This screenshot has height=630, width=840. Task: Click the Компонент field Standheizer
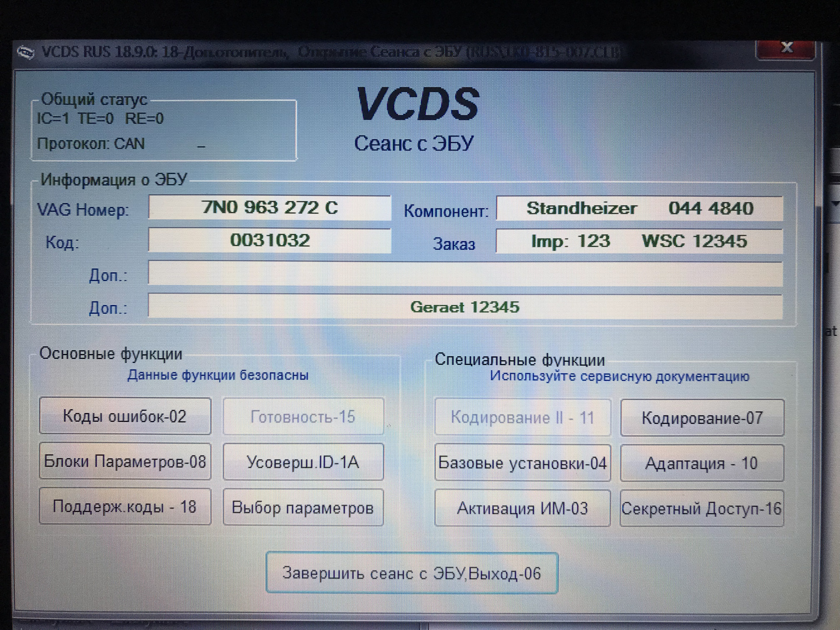click(639, 209)
